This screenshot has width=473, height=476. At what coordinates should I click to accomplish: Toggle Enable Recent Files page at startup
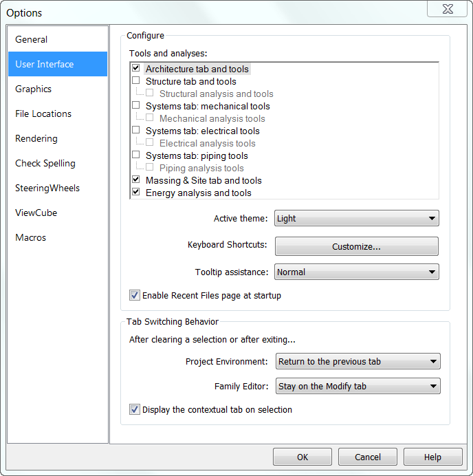coord(134,295)
